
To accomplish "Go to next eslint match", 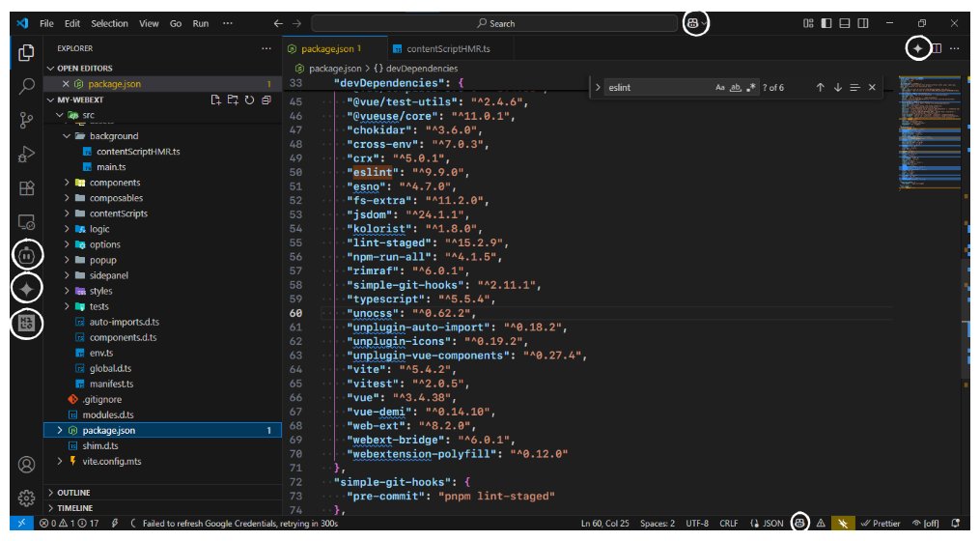I will click(837, 88).
